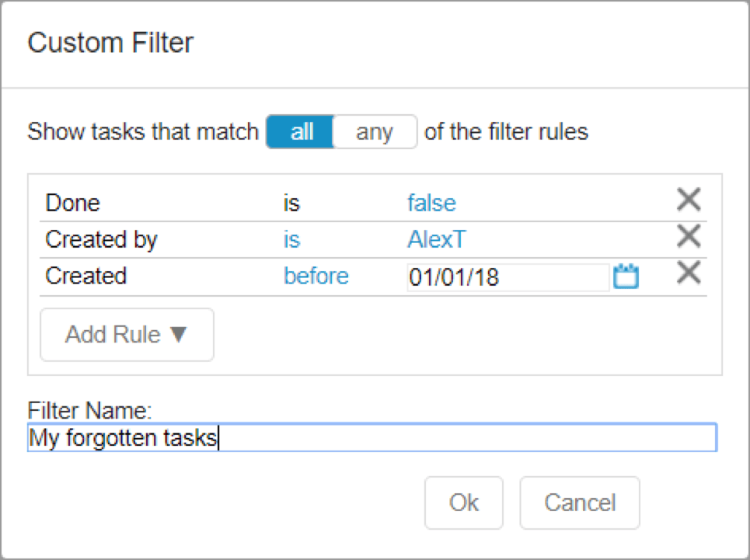The width and height of the screenshot is (750, 560).
Task: Switch match mode to any
Action: (375, 131)
